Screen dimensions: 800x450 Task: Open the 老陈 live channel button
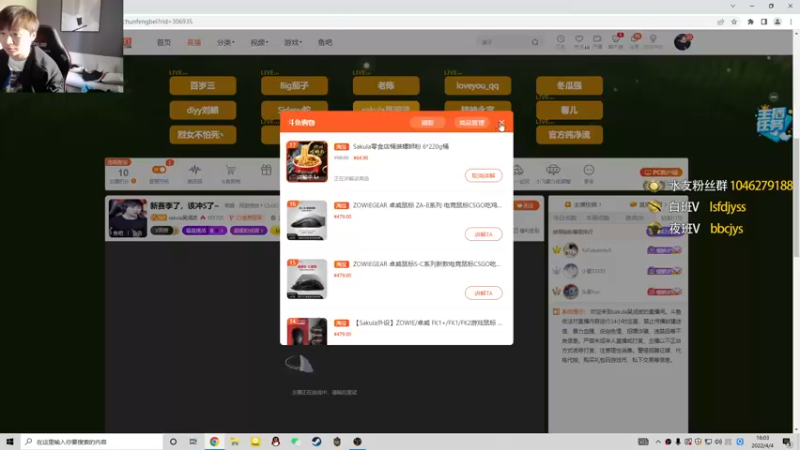[386, 86]
